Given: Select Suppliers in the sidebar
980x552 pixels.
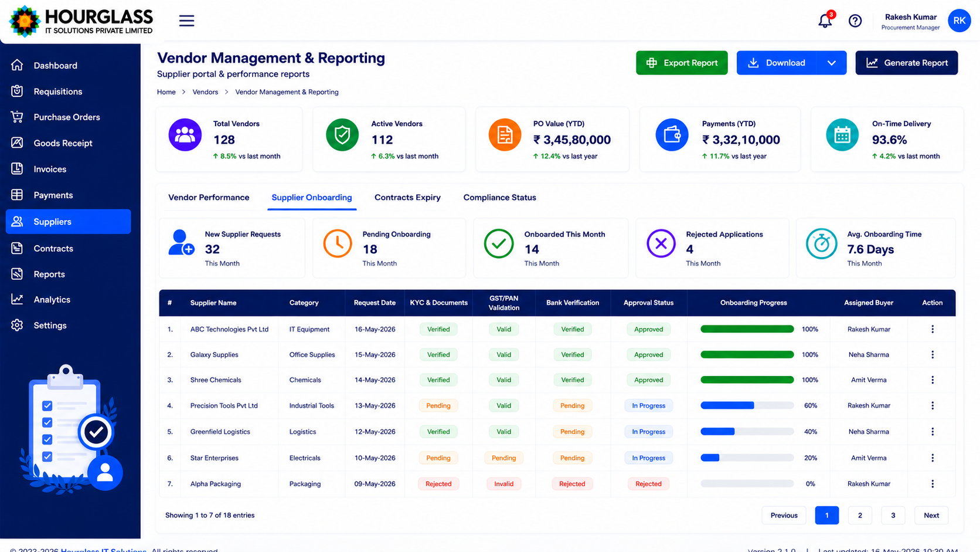Looking at the screenshot, I should coord(68,221).
